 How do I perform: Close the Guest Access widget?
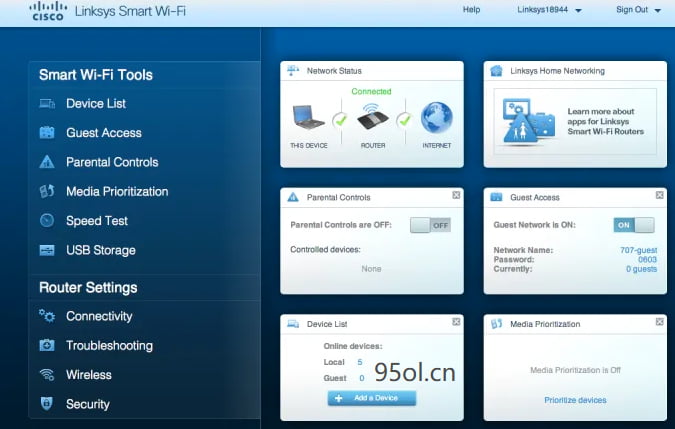pos(659,196)
